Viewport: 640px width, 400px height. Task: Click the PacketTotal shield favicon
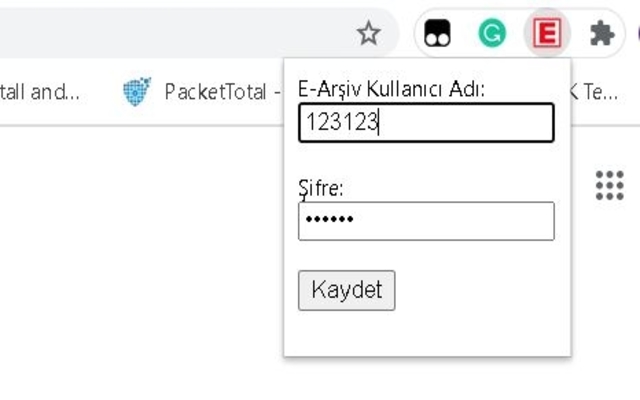(x=137, y=91)
